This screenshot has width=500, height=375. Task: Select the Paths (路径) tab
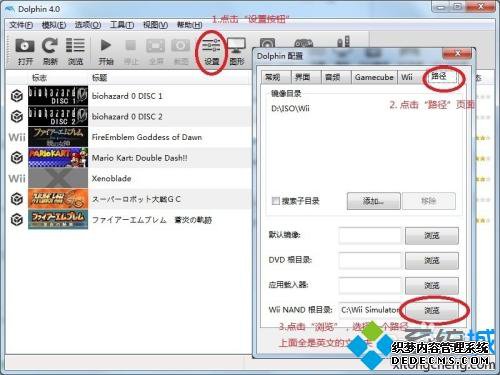click(439, 76)
